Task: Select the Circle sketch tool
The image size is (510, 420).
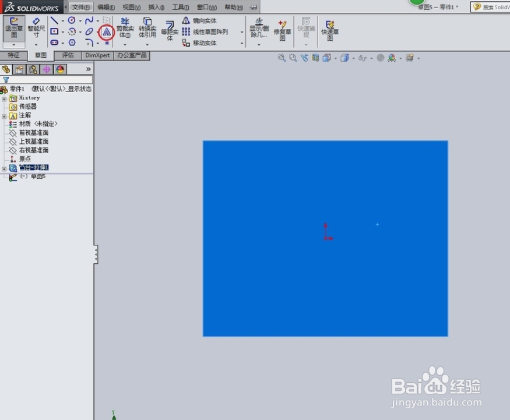Action: click(71, 20)
